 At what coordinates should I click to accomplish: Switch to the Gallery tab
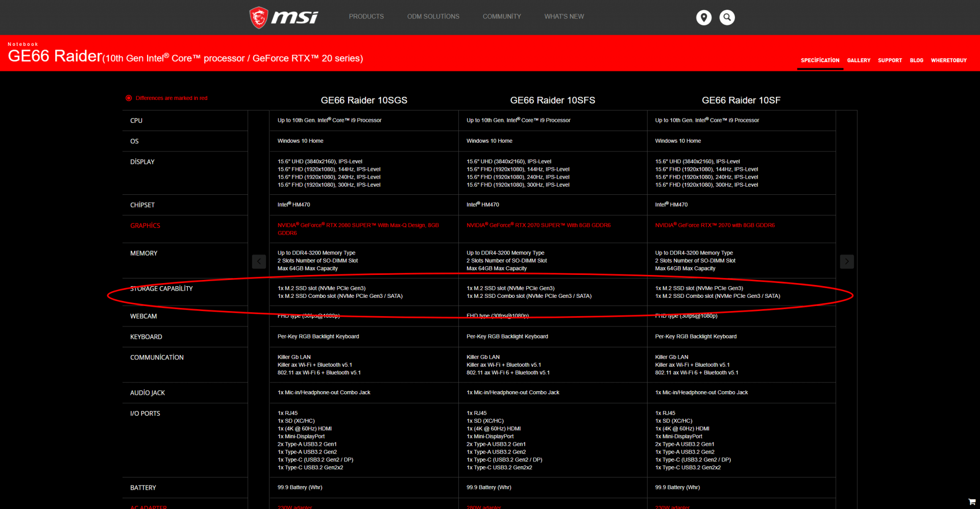click(859, 60)
